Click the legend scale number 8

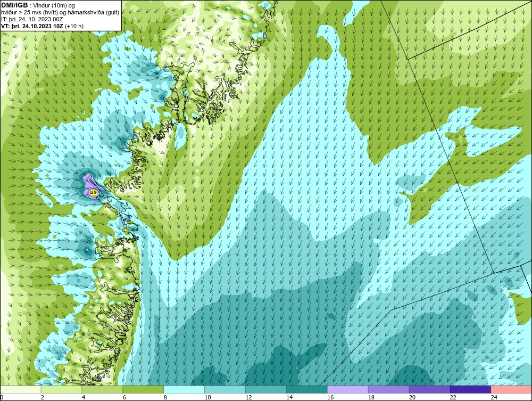165,397
